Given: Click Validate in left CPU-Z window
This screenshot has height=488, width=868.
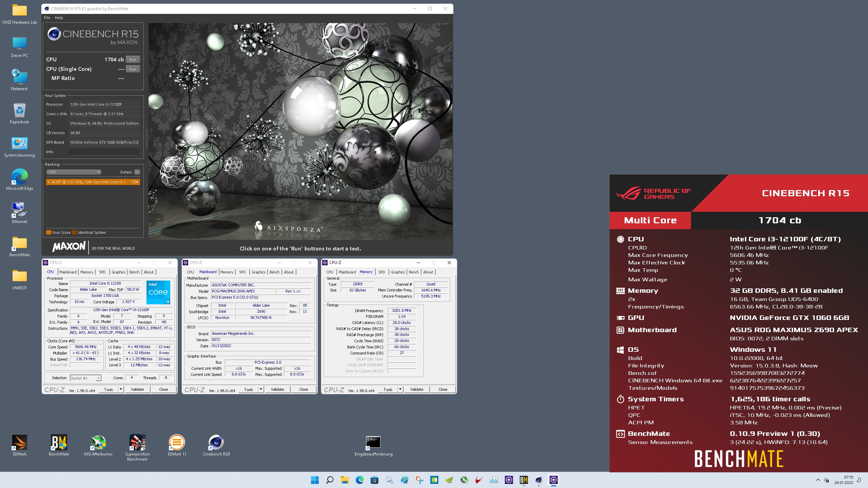Looking at the screenshot, I should point(137,389).
